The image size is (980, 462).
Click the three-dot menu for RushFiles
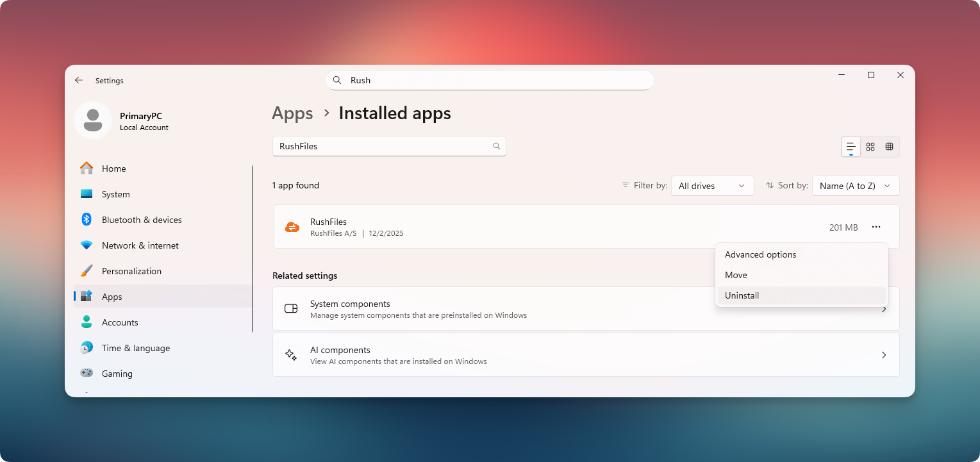click(876, 227)
